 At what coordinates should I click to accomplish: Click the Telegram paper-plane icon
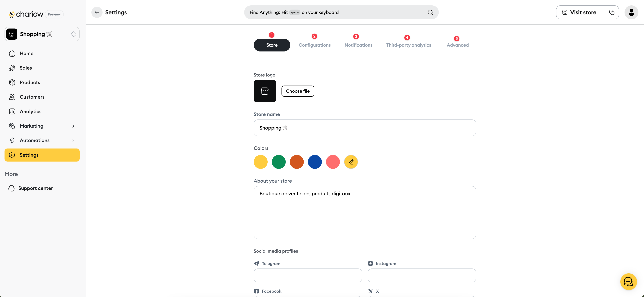click(256, 263)
